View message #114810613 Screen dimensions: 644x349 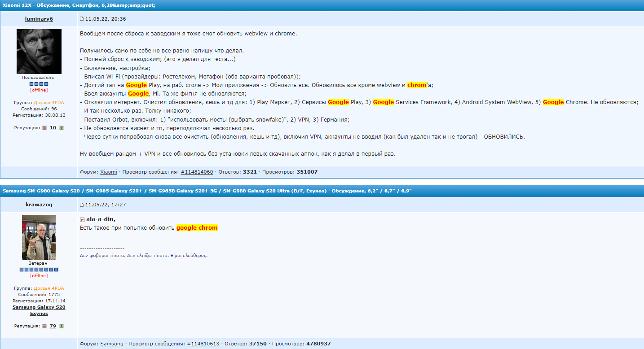click(203, 344)
